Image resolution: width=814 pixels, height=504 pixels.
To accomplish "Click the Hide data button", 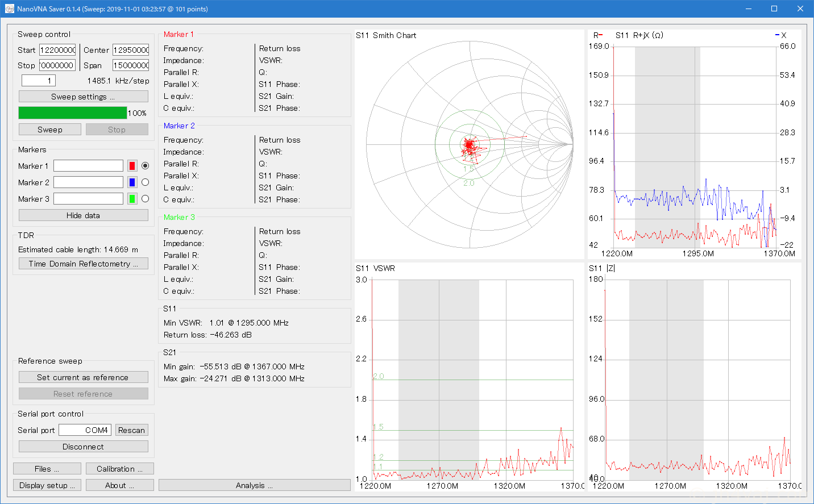I will tap(84, 215).
